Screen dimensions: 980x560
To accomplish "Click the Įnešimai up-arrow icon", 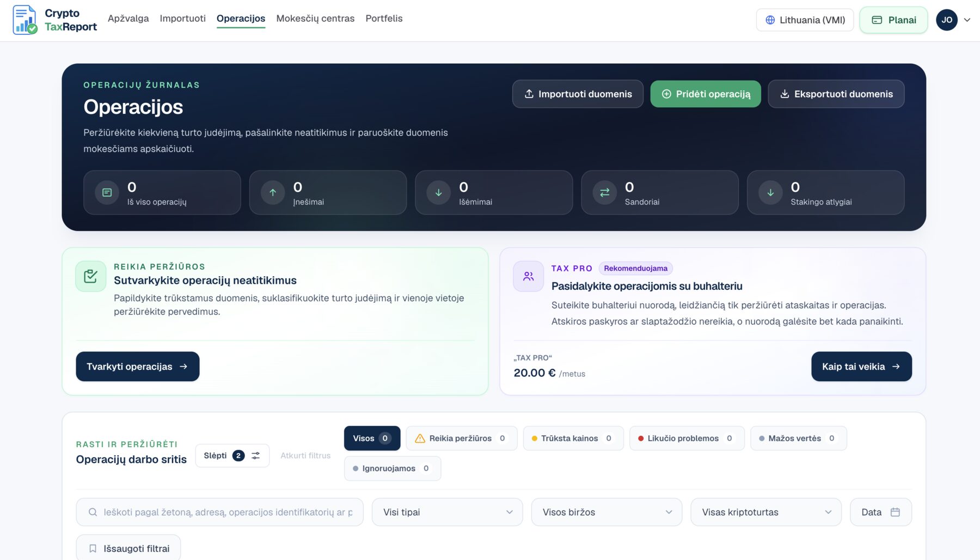I will coord(273,192).
